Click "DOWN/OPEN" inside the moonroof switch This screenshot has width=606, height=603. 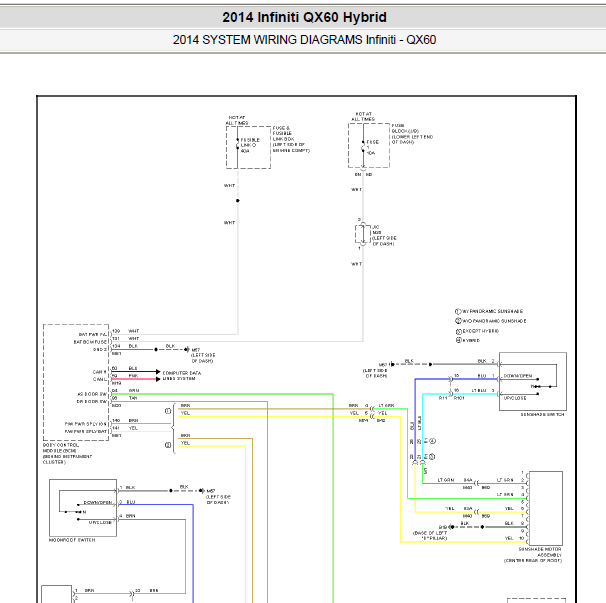click(x=98, y=502)
